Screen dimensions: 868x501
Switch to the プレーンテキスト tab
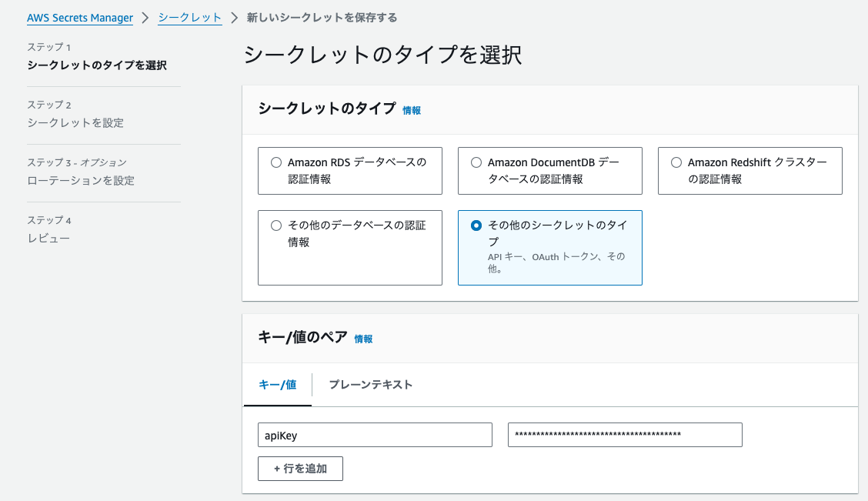pyautogui.click(x=370, y=385)
